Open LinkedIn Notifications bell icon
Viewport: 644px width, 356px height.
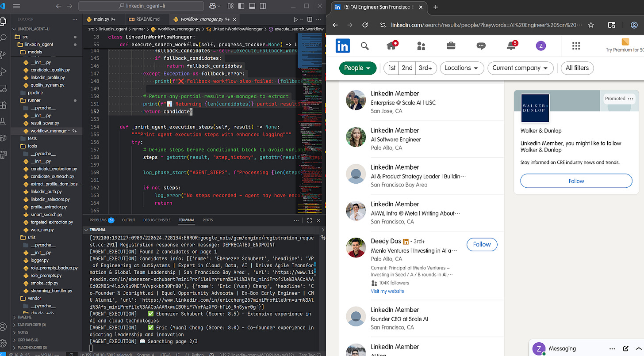click(x=511, y=46)
